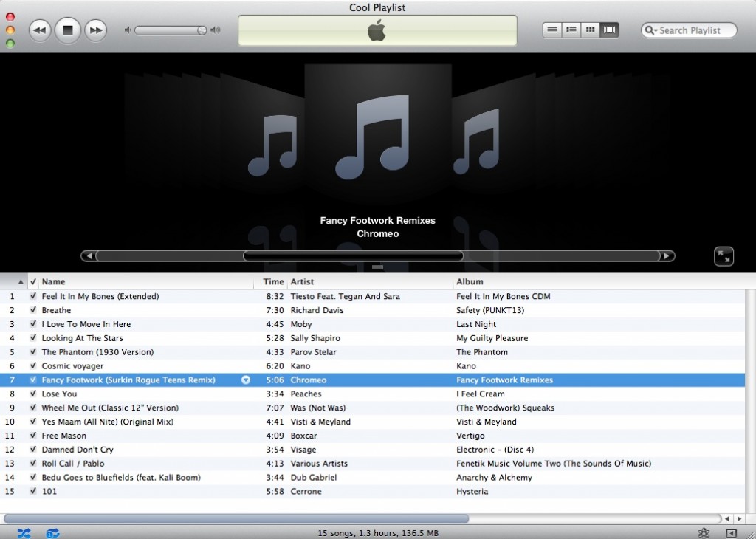
Task: Toggle repeat mode
Action: tap(52, 532)
